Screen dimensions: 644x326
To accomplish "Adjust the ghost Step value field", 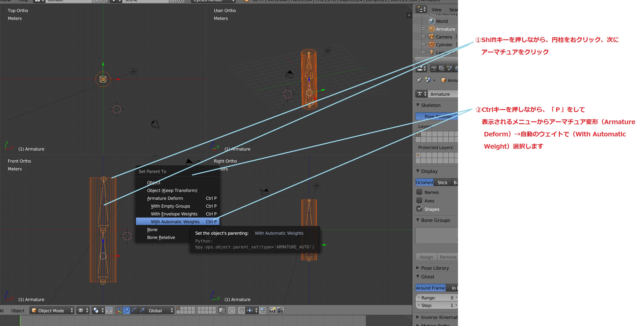I will [x=437, y=305].
